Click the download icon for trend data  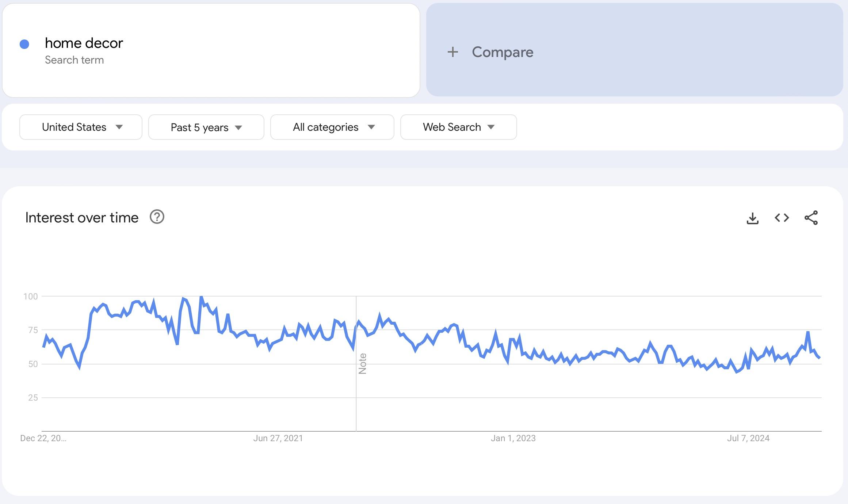coord(752,218)
